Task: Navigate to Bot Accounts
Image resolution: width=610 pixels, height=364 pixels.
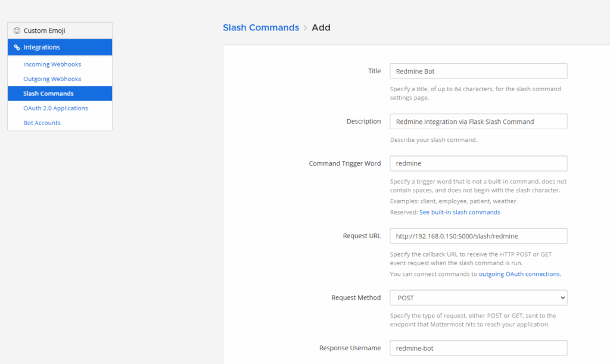Action: pos(42,123)
